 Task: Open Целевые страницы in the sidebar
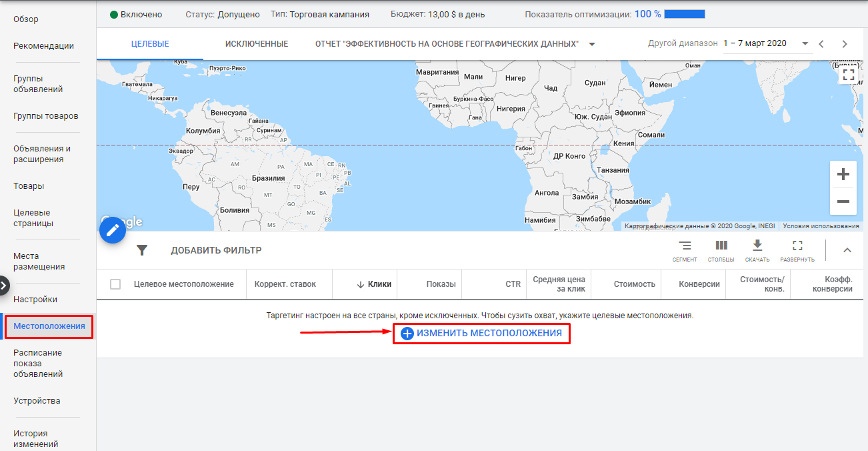coord(33,218)
